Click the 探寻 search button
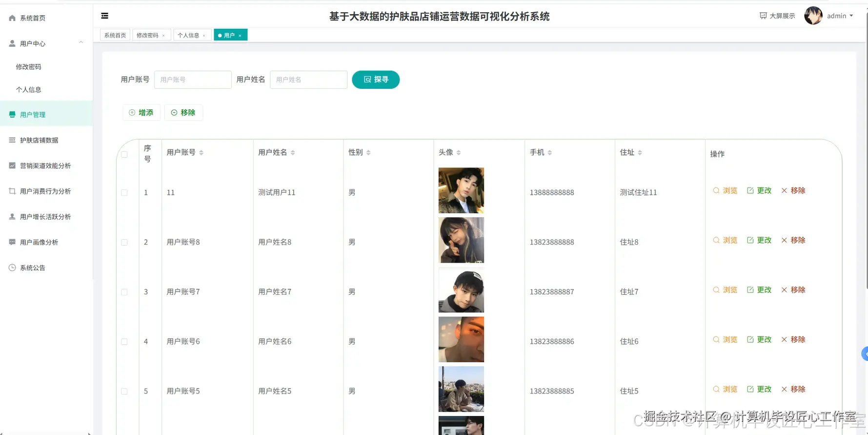This screenshot has height=435, width=868. (x=376, y=80)
